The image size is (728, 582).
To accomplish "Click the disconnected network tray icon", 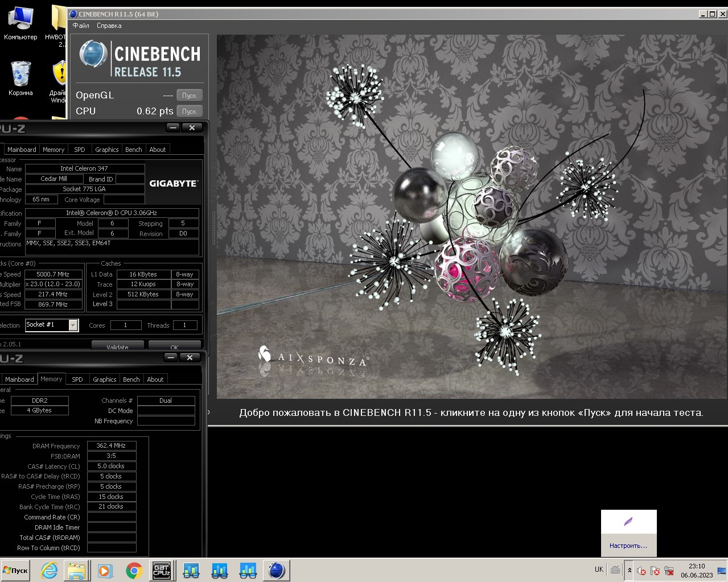I will 669,571.
